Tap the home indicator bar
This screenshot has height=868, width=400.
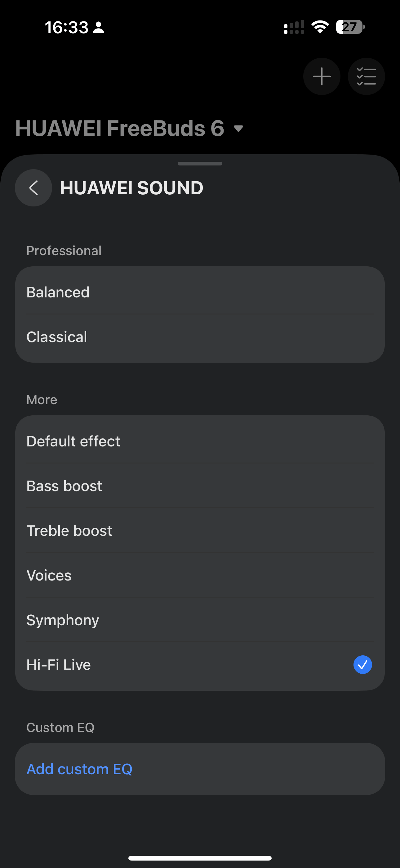pos(200,858)
